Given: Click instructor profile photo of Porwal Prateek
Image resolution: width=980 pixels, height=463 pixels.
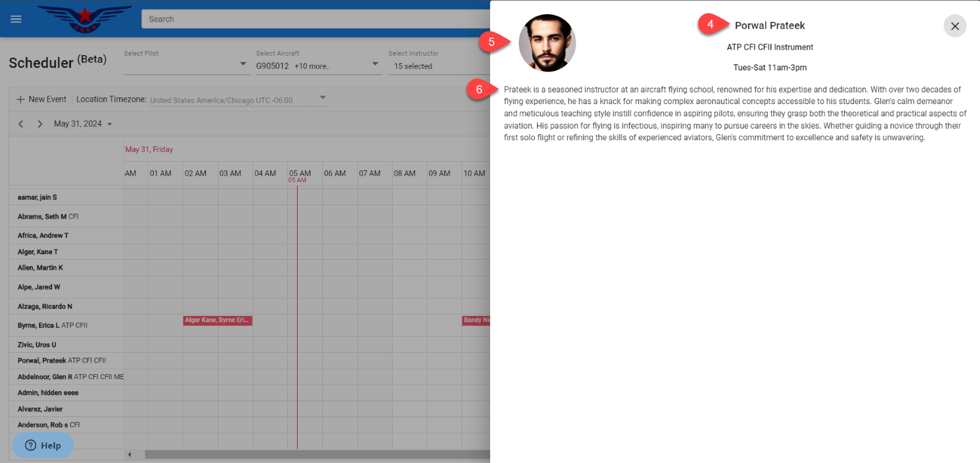Looking at the screenshot, I should coord(547,43).
